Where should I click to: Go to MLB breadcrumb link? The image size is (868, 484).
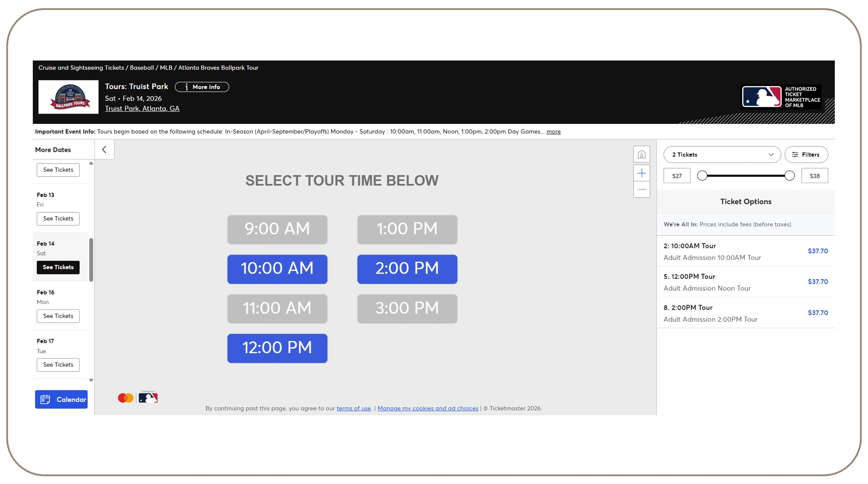click(x=166, y=68)
